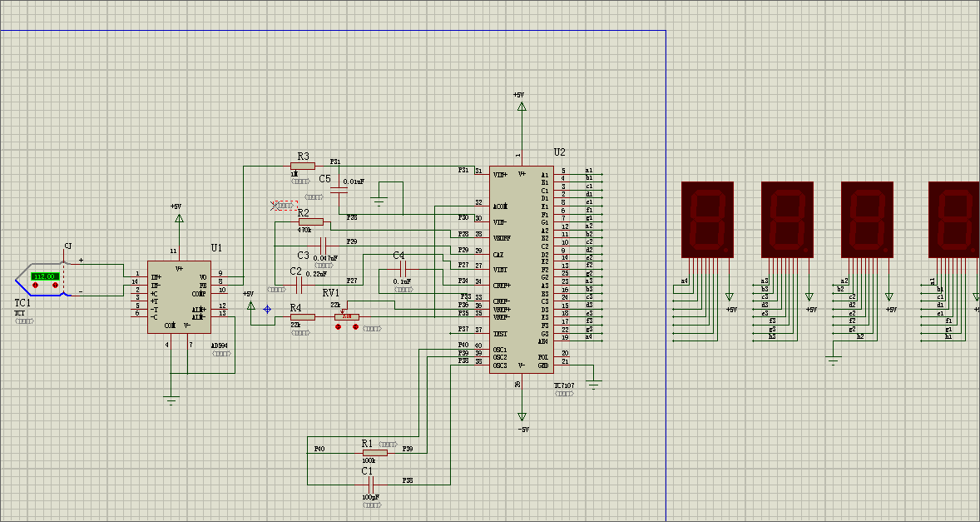
Task: Click the right red button under RV1 potentiometer
Action: [356, 326]
